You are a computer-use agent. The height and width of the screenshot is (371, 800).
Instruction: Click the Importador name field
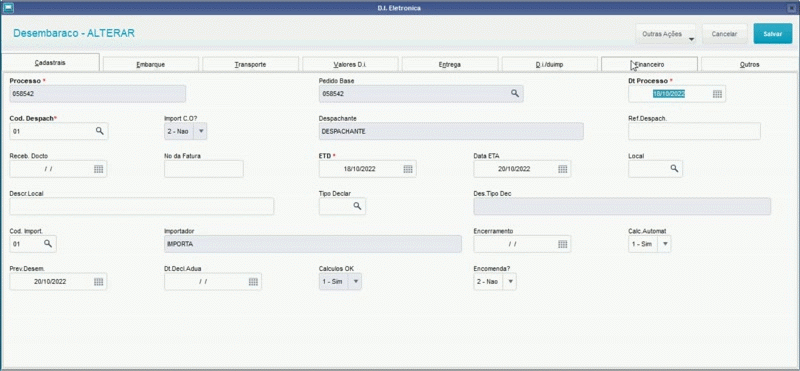pos(313,244)
